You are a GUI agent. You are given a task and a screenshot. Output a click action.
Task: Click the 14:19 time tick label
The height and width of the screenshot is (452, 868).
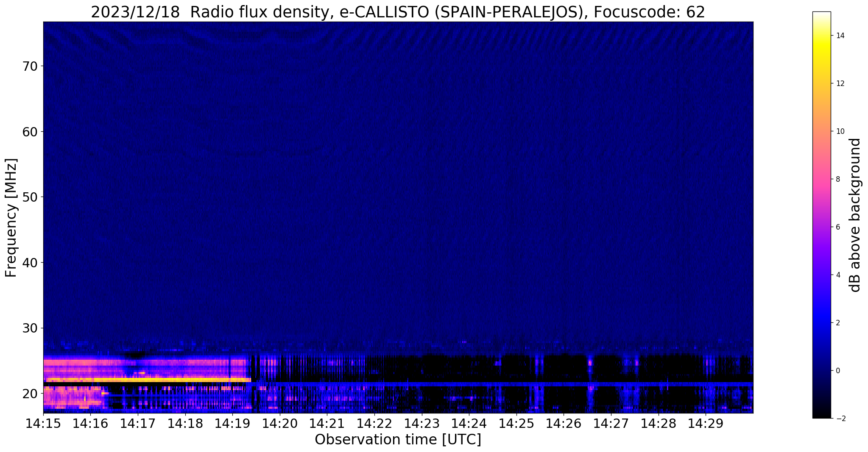(x=232, y=424)
